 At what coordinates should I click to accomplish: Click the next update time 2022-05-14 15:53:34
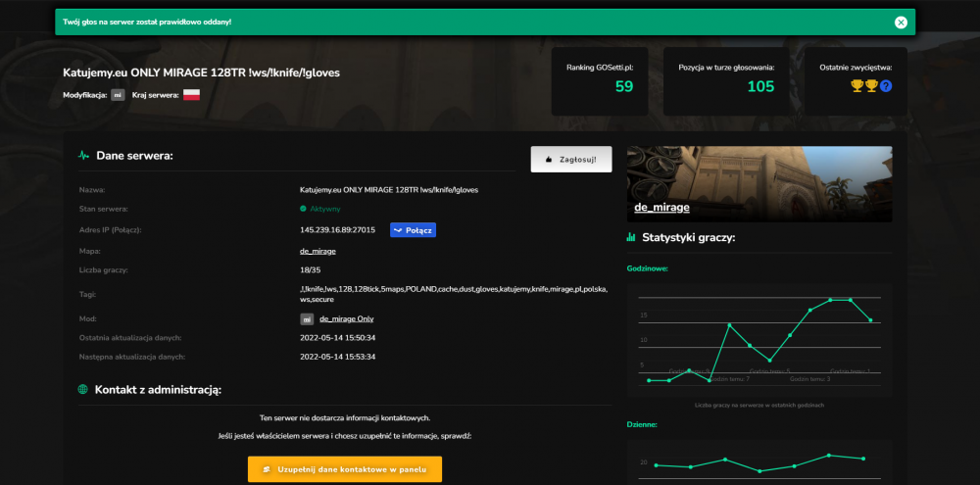[337, 357]
